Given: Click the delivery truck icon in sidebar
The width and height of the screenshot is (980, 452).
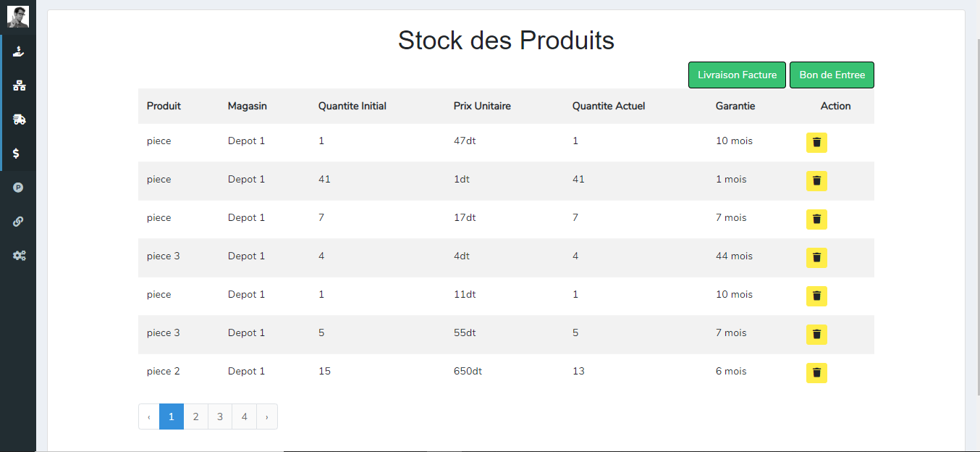Looking at the screenshot, I should [19, 119].
